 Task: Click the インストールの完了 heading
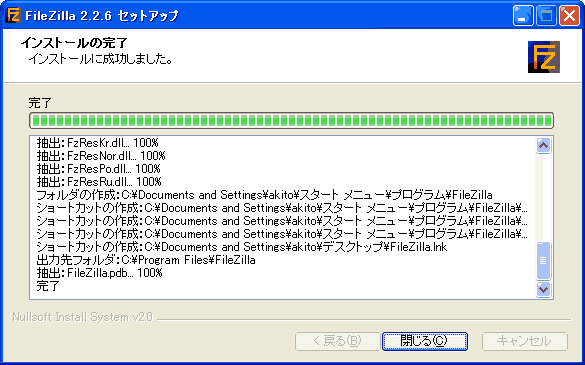coord(74,43)
